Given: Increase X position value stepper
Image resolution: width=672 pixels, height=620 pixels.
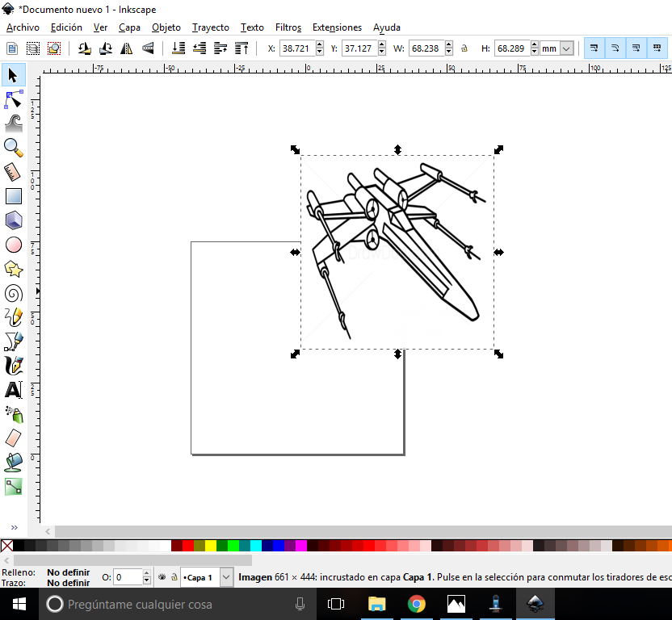Looking at the screenshot, I should (x=319, y=44).
